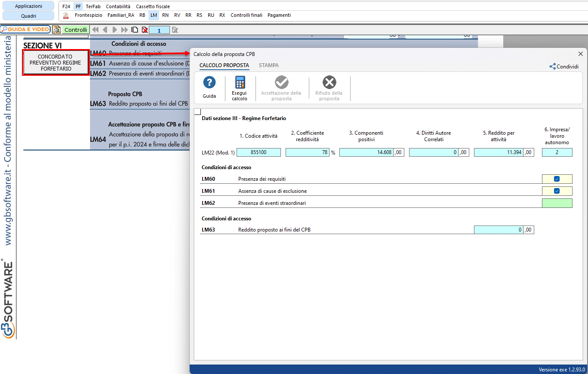Image resolution: width=588 pixels, height=374 pixels.
Task: Go to next module arrow
Action: coord(115,30)
